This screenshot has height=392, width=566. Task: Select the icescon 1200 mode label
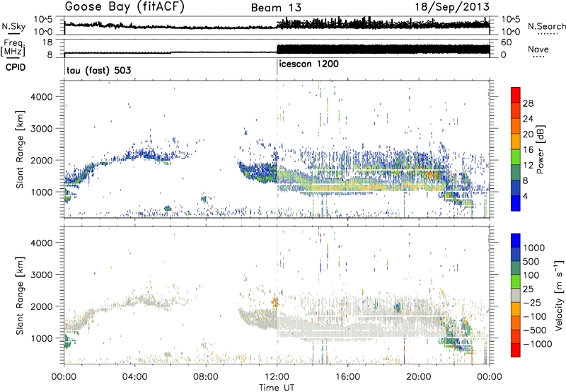(x=311, y=63)
